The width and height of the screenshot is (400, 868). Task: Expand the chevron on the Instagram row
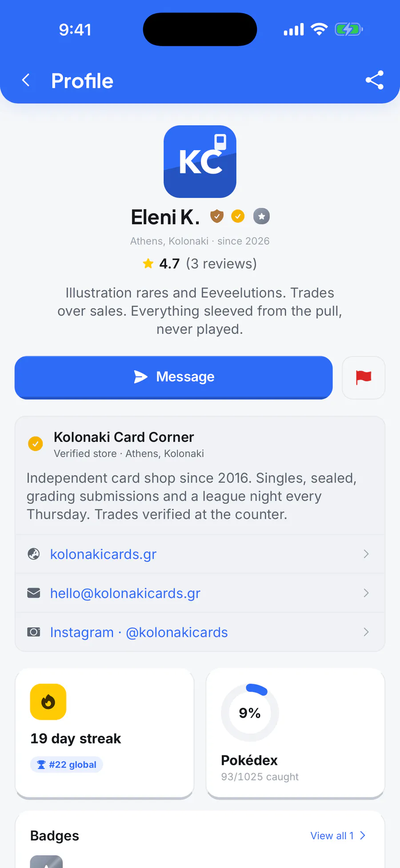point(366,632)
